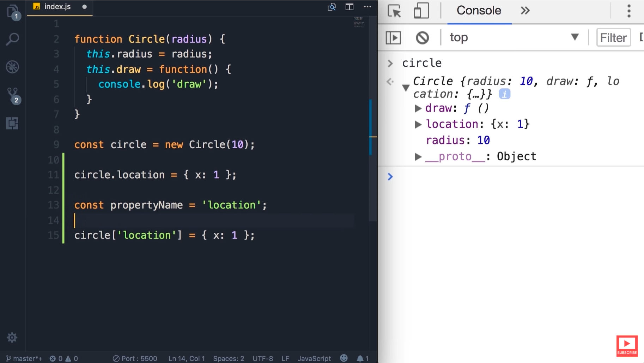Open the Source Control view

click(x=13, y=95)
